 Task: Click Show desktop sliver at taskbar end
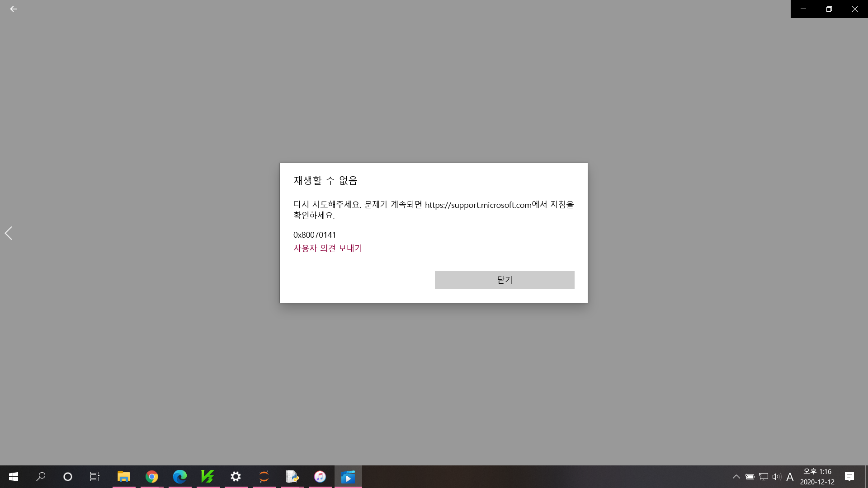coord(867,477)
